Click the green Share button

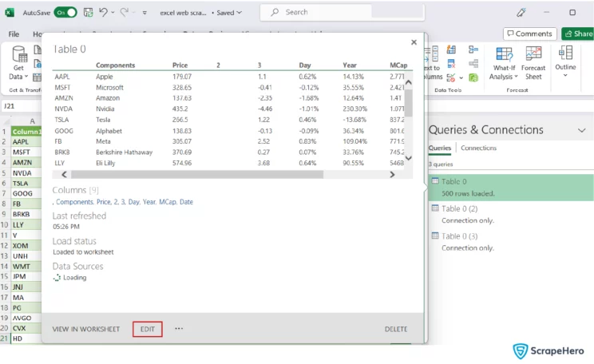coord(578,34)
